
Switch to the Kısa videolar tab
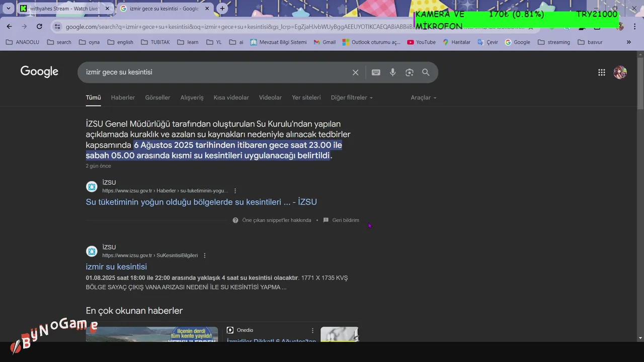231,98
